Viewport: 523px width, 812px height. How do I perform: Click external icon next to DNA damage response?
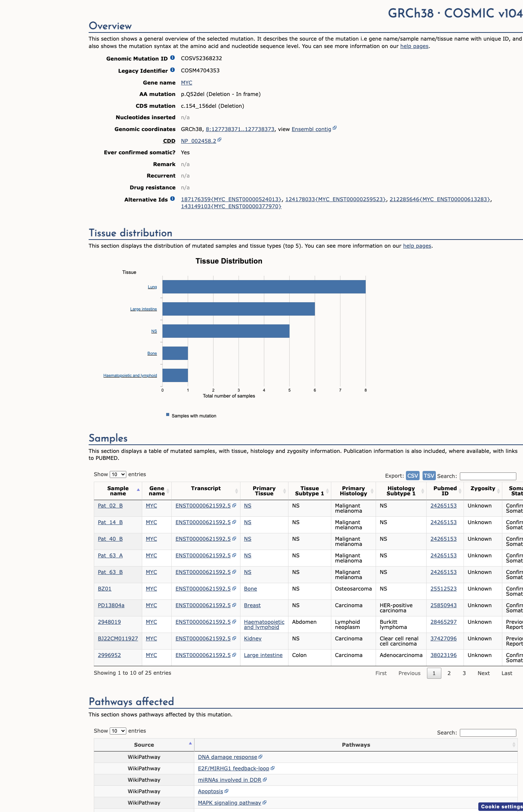(x=260, y=757)
